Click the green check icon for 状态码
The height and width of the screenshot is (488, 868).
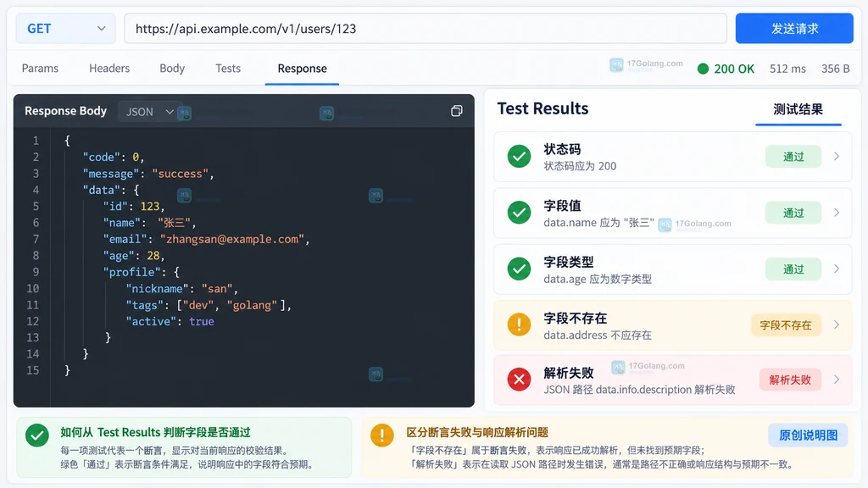[520, 157]
